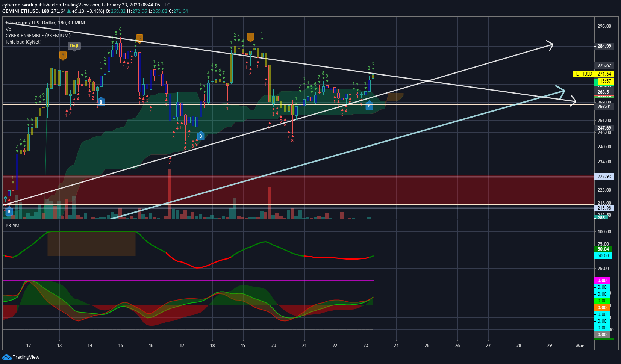Click the PRISM pane label
Viewport: 621px width, 364px height.
click(12, 225)
